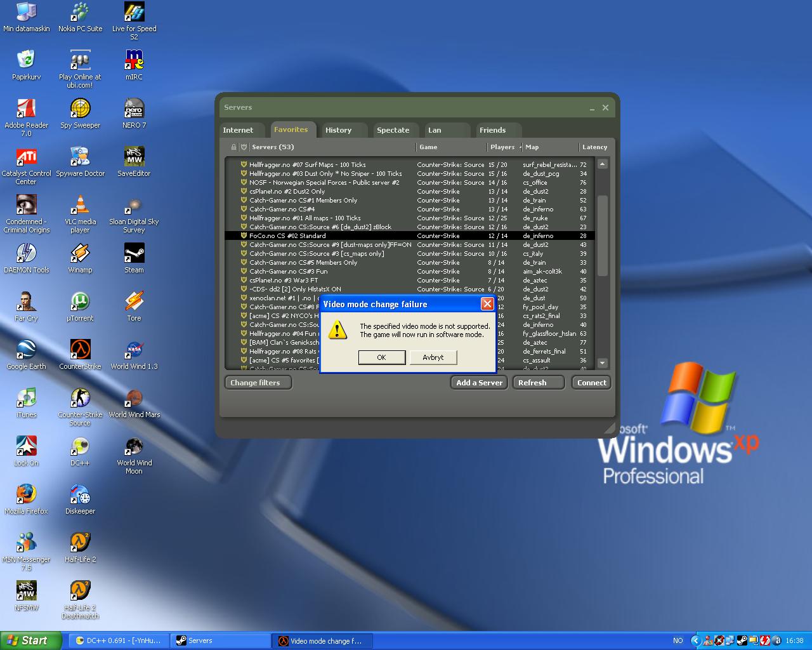The height and width of the screenshot is (650, 812).
Task: Sort by Map column header
Action: coord(551,147)
